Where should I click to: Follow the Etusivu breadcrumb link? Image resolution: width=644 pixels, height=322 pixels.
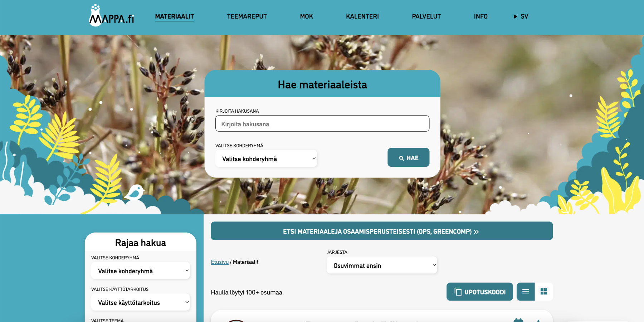tap(220, 262)
